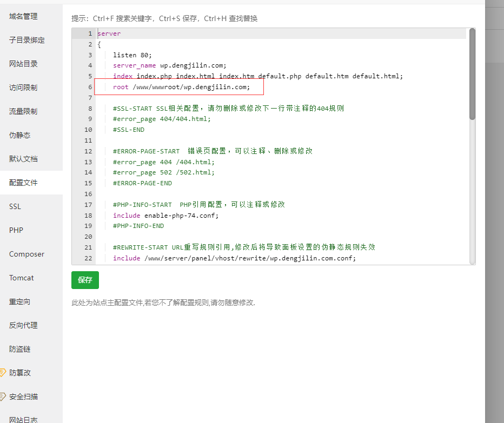The image size is (504, 423).
Task: Click the index directive line 5
Action: (258, 76)
